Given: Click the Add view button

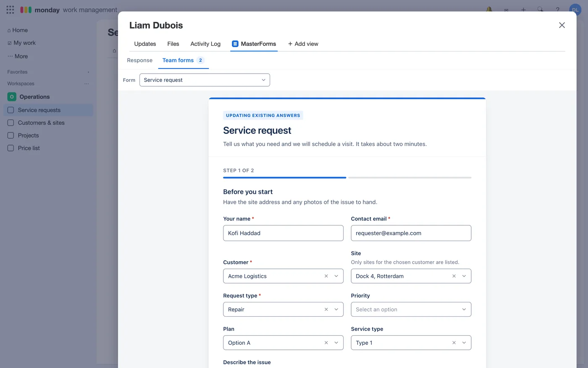Looking at the screenshot, I should [303, 44].
